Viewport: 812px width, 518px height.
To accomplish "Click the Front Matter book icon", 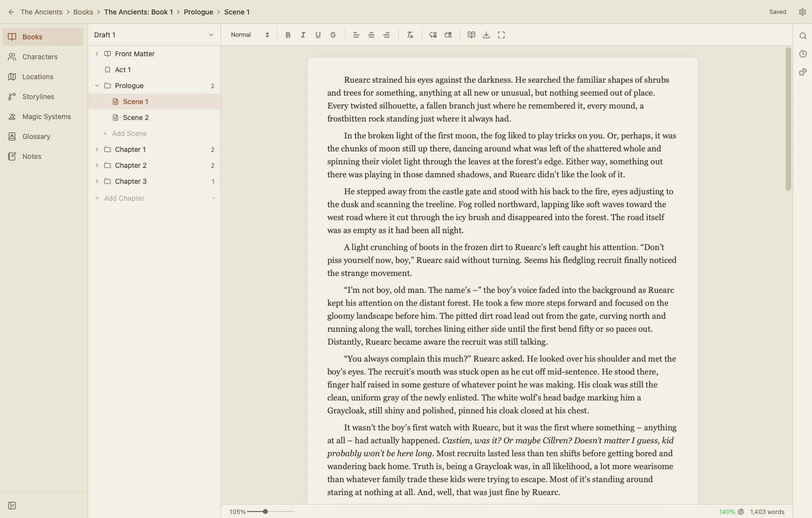I will tap(107, 54).
